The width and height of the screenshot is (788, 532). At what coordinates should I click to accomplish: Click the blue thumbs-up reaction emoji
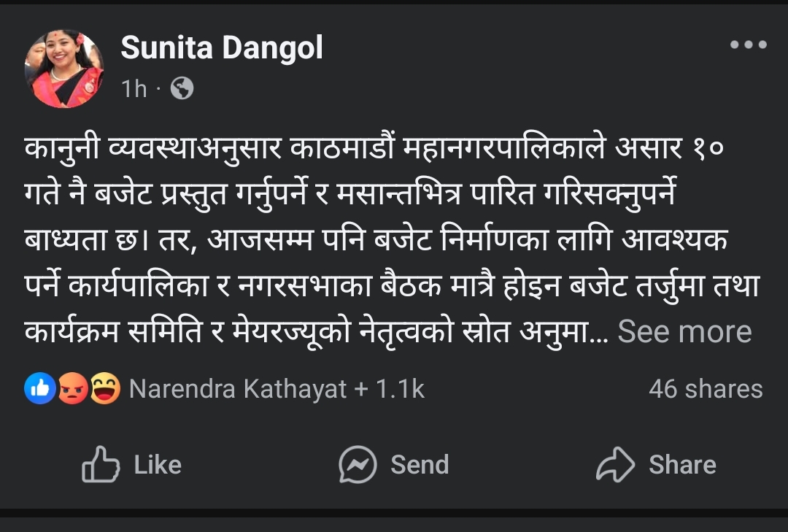point(39,389)
